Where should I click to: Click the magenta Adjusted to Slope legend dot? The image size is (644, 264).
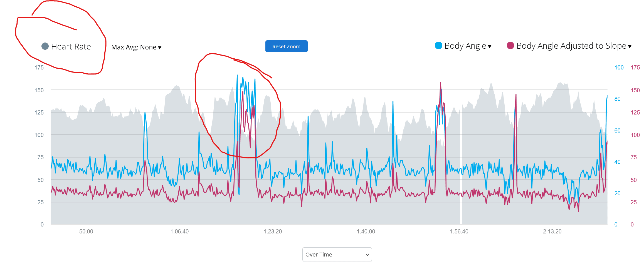pos(510,46)
